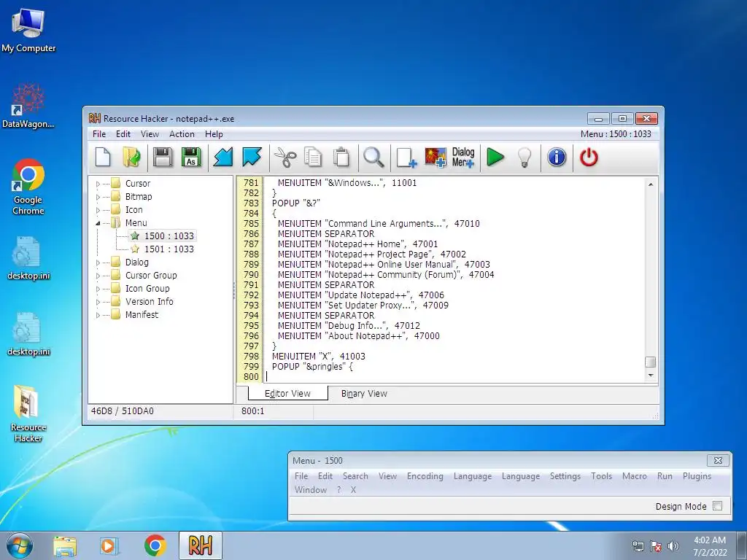Click the clock showing 4:02 AM
747x560 pixels.
click(710, 540)
